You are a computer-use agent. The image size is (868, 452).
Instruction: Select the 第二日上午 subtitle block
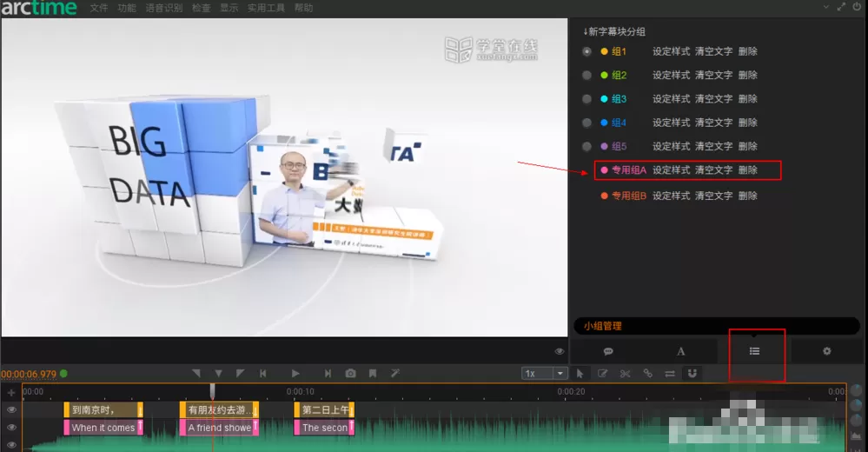pos(324,410)
